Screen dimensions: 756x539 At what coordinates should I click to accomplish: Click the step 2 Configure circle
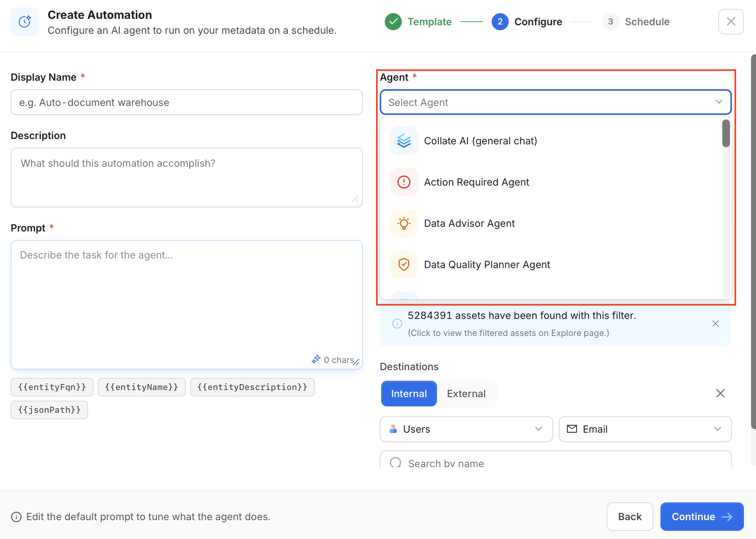point(500,22)
